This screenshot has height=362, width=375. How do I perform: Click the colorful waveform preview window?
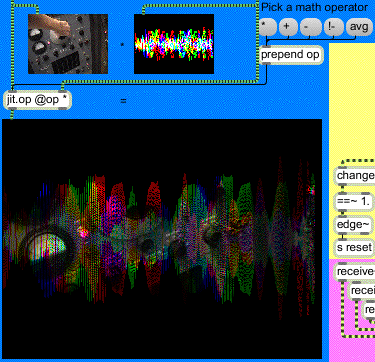coord(174,44)
